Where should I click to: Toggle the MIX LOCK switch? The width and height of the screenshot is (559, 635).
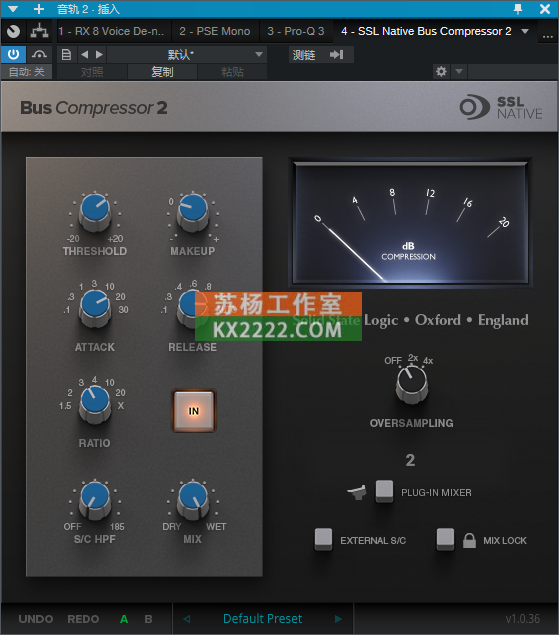[x=445, y=539]
